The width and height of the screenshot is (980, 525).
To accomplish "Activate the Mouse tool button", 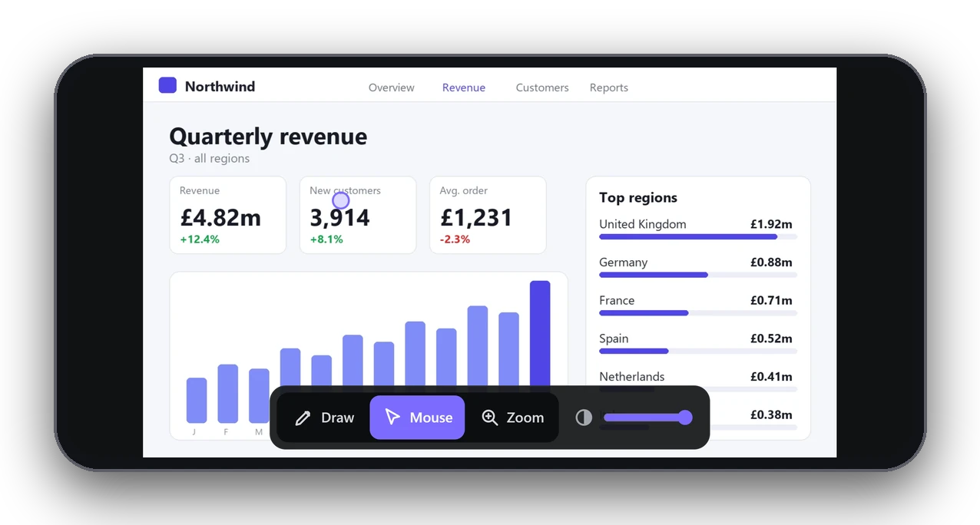I will tap(417, 418).
